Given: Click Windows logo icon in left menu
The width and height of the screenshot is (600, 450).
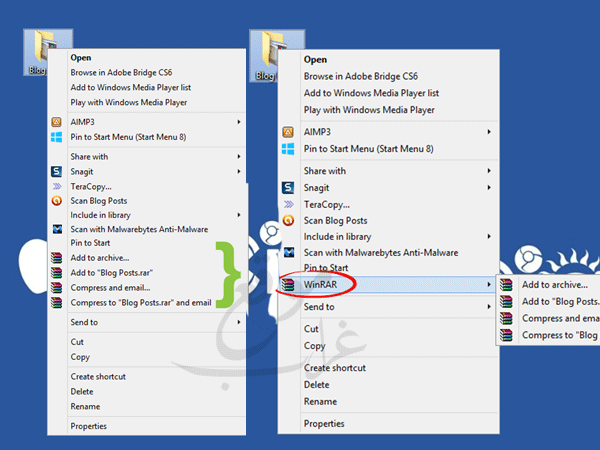Looking at the screenshot, I should click(x=57, y=137).
